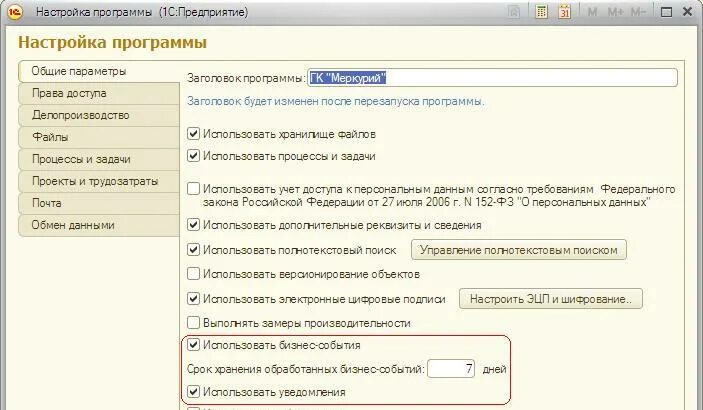Select the Общие параметры tab
Image resolution: width=703 pixels, height=410 pixels.
point(99,72)
